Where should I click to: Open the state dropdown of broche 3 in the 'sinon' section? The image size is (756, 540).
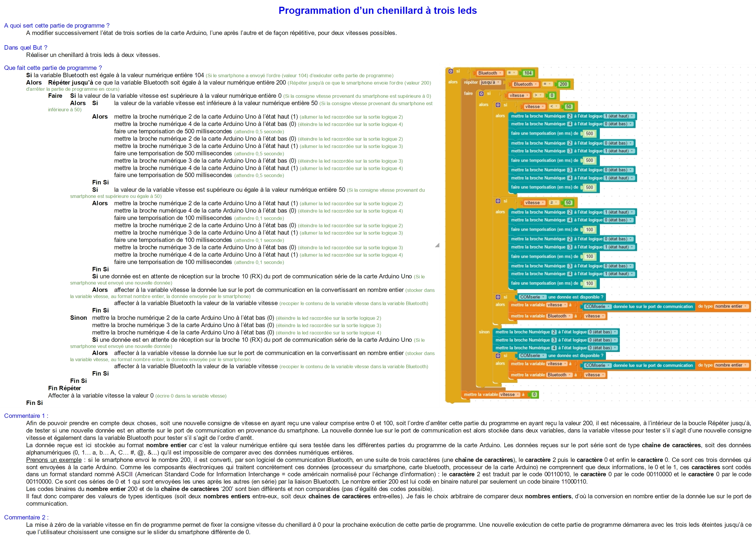pos(603,340)
